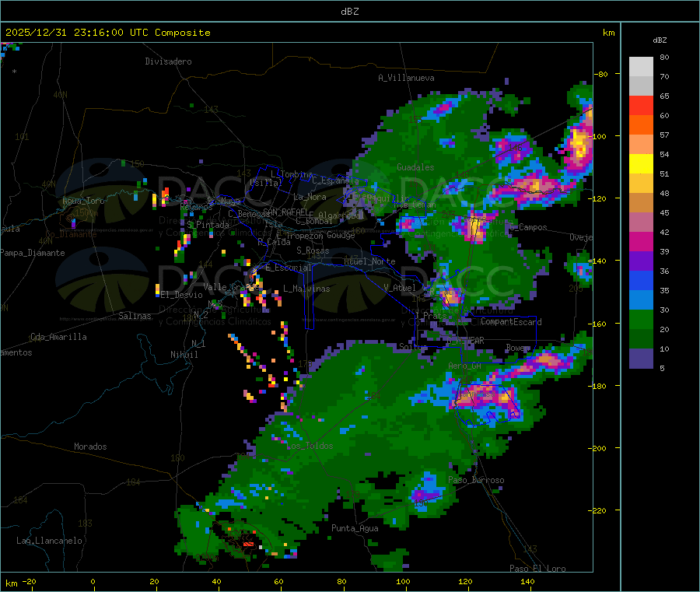Click the Bowen map label
The height and width of the screenshot is (592, 700).
[x=518, y=347]
